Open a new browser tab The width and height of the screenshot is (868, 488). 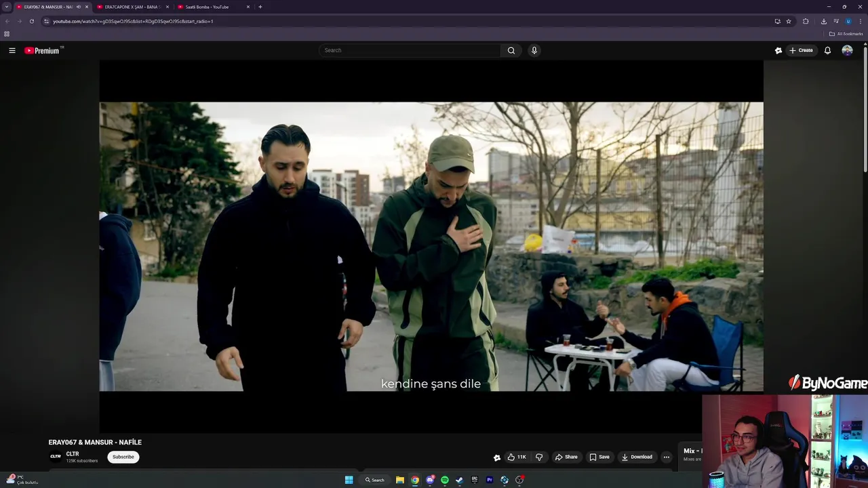point(260,7)
